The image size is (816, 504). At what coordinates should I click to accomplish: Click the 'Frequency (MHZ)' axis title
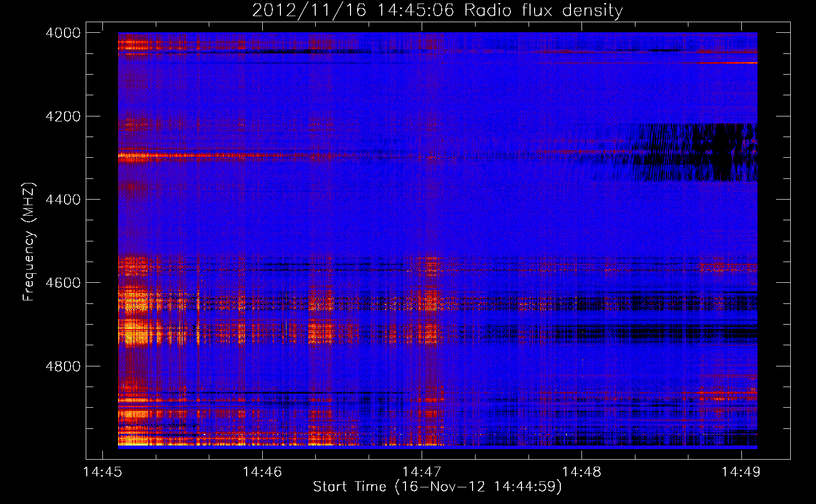(x=29, y=242)
